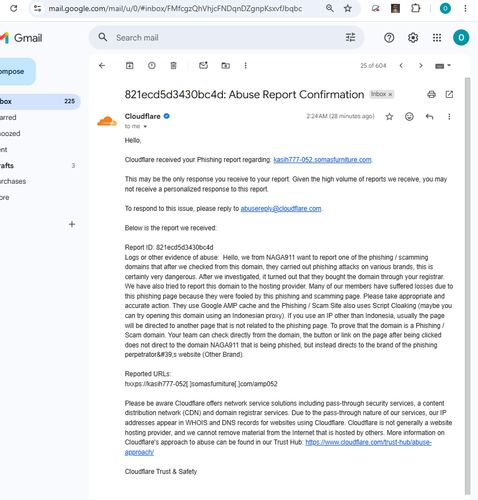Open Google Account avatar in Gmail
The width and height of the screenshot is (478, 500).
point(461,38)
